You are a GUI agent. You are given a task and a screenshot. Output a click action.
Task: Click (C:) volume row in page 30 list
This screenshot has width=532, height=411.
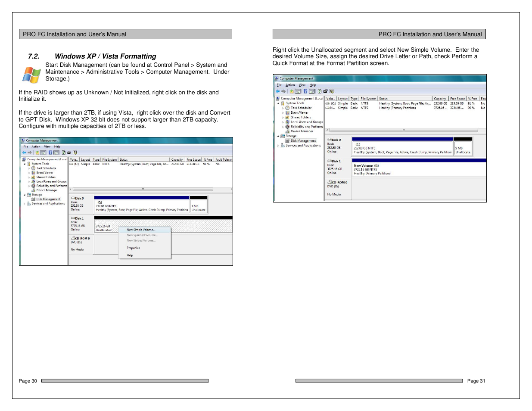click(x=151, y=164)
